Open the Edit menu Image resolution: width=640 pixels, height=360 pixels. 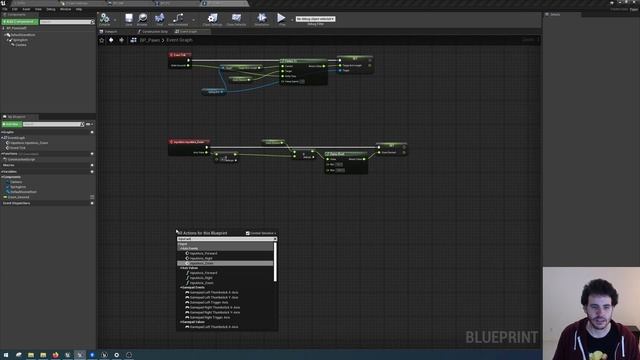tap(15, 9)
